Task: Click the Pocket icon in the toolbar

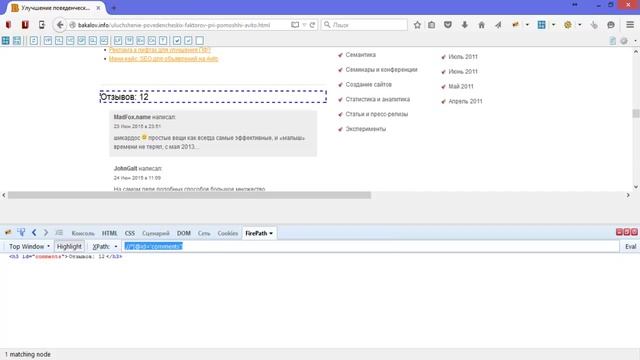Action: pos(448,25)
